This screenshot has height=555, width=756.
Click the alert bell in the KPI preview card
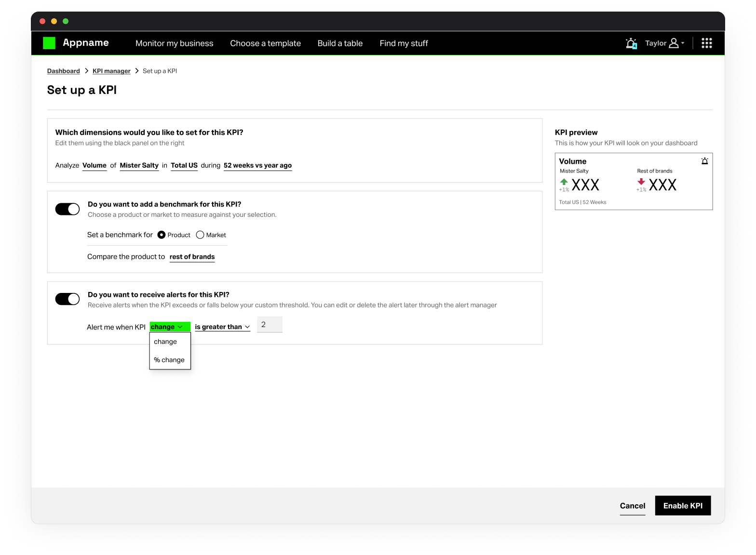coord(704,161)
